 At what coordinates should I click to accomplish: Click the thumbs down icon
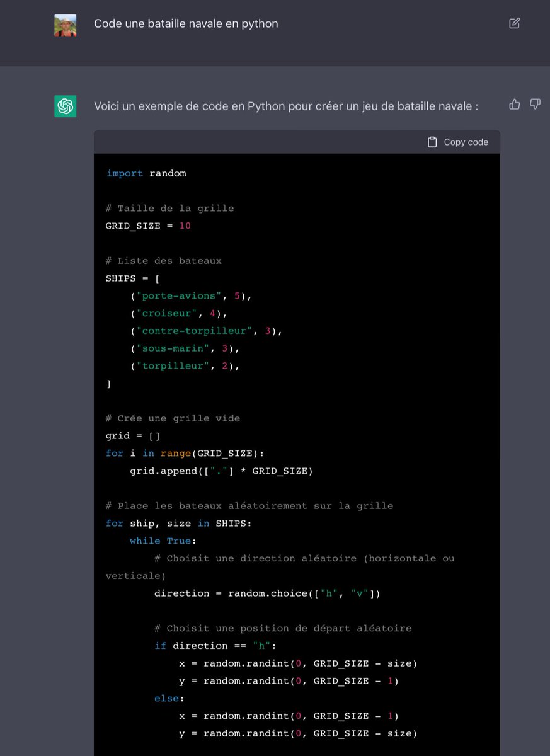tap(535, 104)
